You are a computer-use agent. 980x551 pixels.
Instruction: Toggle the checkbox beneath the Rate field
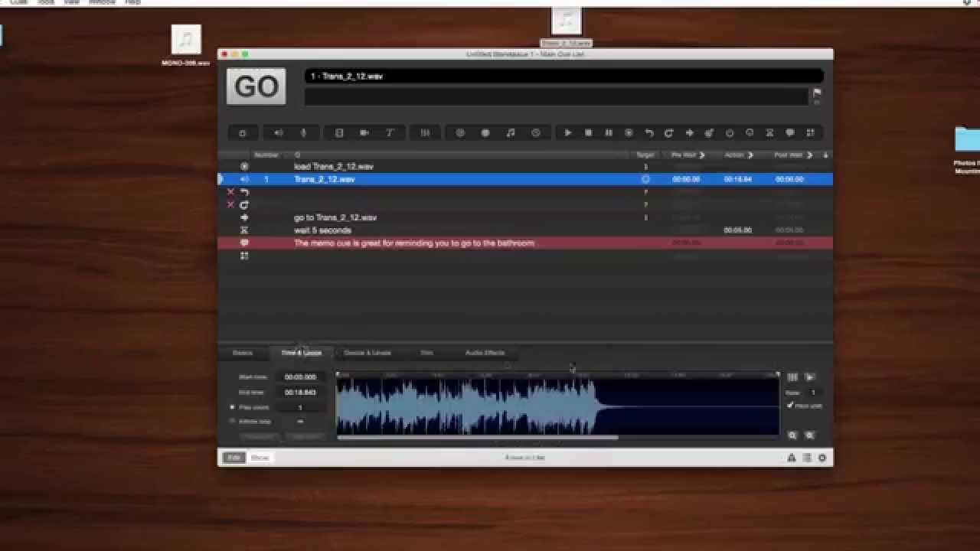pyautogui.click(x=790, y=406)
